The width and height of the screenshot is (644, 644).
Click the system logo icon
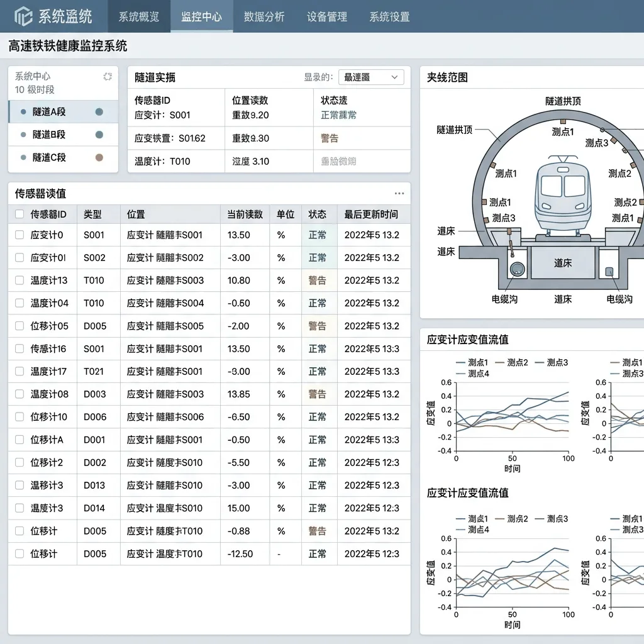[x=23, y=16]
